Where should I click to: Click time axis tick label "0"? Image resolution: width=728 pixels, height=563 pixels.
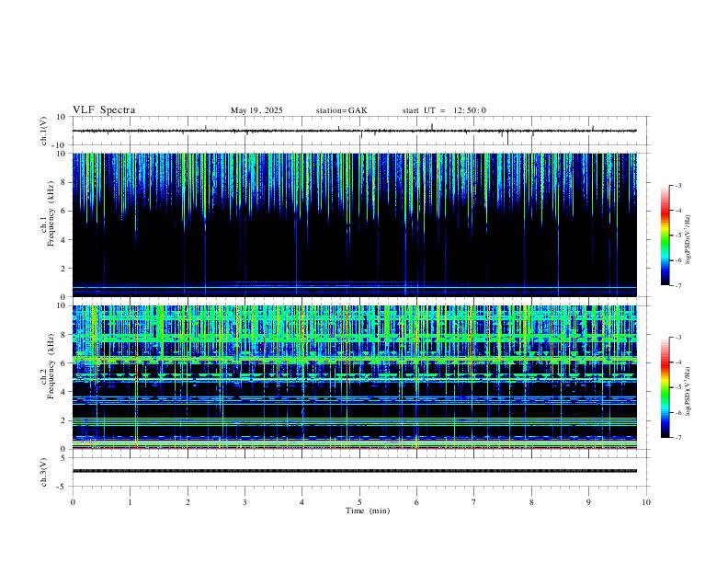tap(73, 502)
